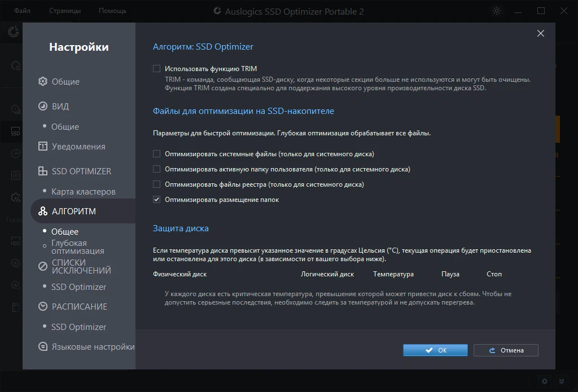
Task: Click the gear icon next to Общие
Action: (x=43, y=81)
